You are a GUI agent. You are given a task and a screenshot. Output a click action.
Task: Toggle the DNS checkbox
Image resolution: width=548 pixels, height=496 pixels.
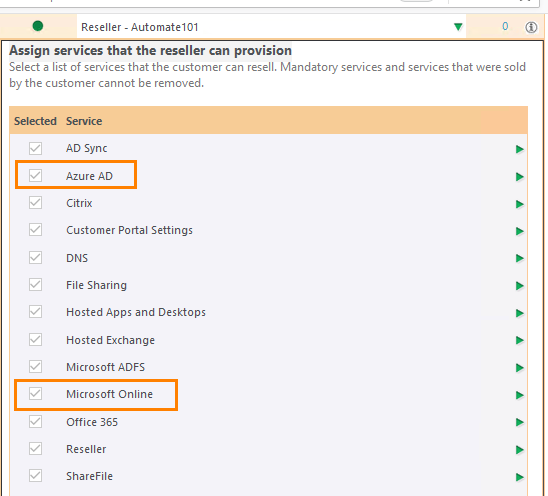click(x=35, y=258)
